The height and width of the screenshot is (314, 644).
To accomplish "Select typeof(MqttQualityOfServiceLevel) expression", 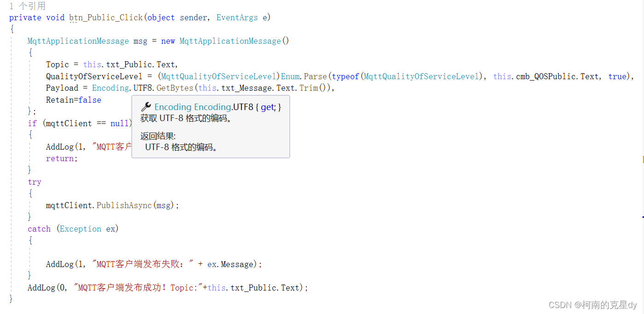I will pyautogui.click(x=405, y=76).
